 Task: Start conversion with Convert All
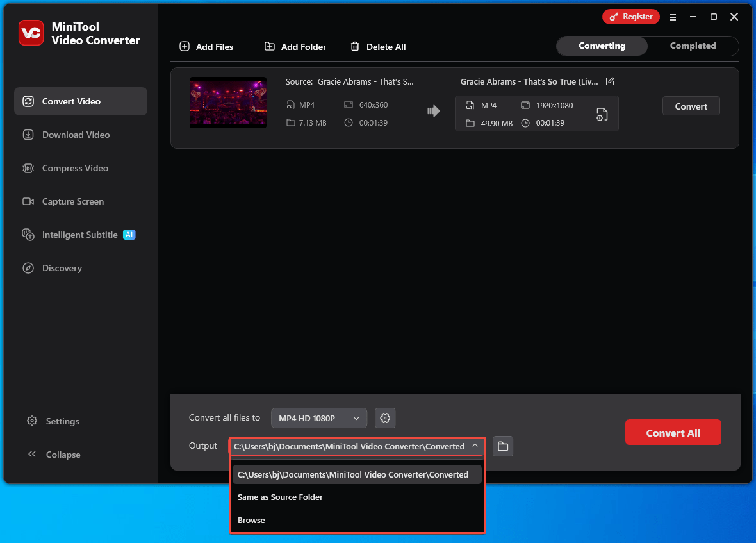[673, 432]
